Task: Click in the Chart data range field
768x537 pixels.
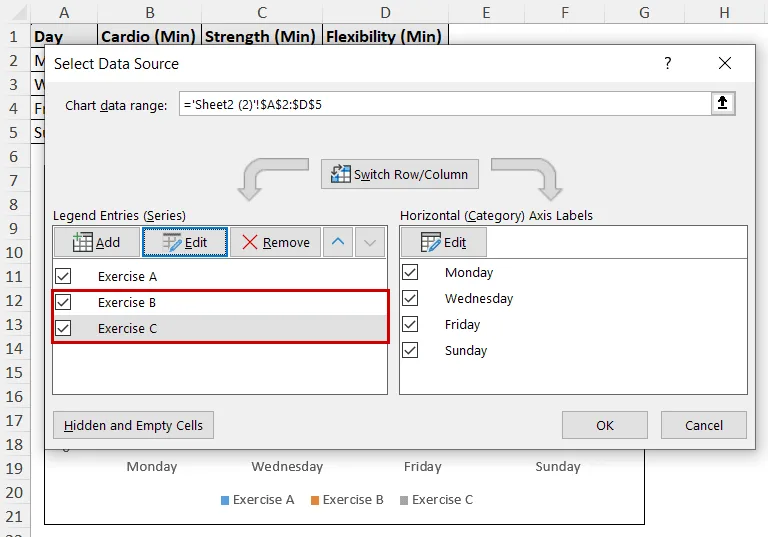Action: (445, 104)
